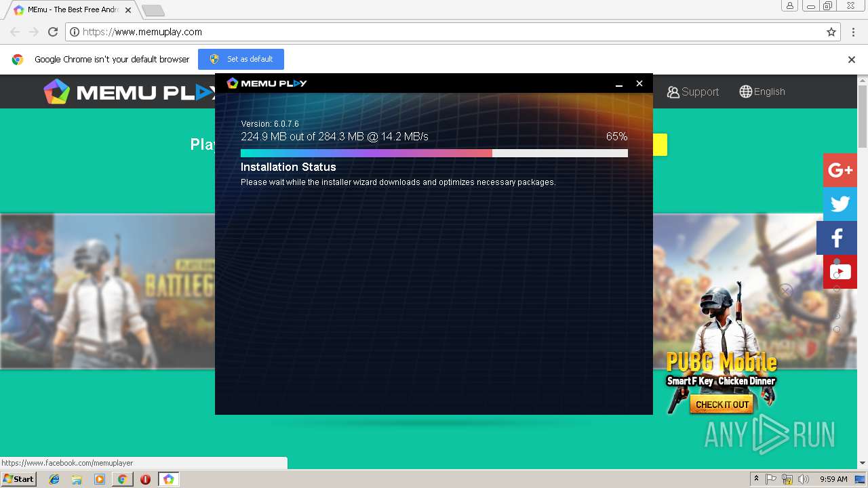Dismiss the default browser notification bar
Image resolution: width=868 pixels, height=488 pixels.
tap(851, 60)
